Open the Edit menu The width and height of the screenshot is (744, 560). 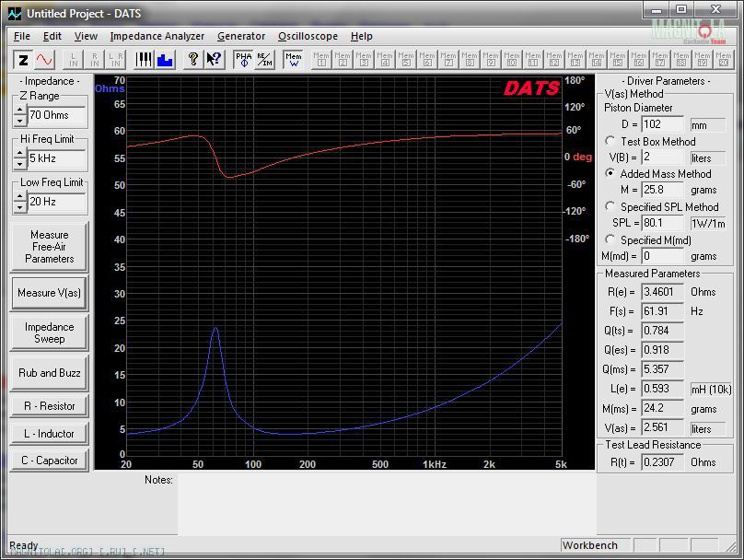(x=52, y=36)
